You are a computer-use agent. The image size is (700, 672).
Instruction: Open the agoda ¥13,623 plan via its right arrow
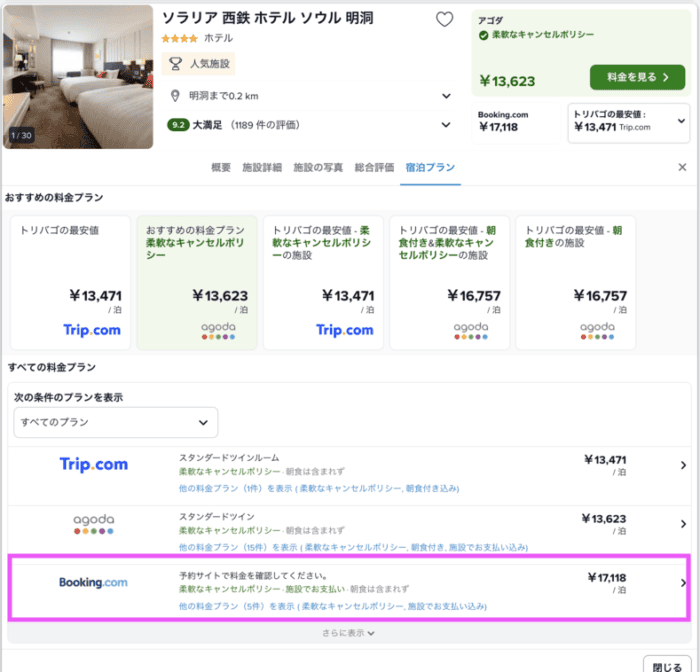(683, 524)
